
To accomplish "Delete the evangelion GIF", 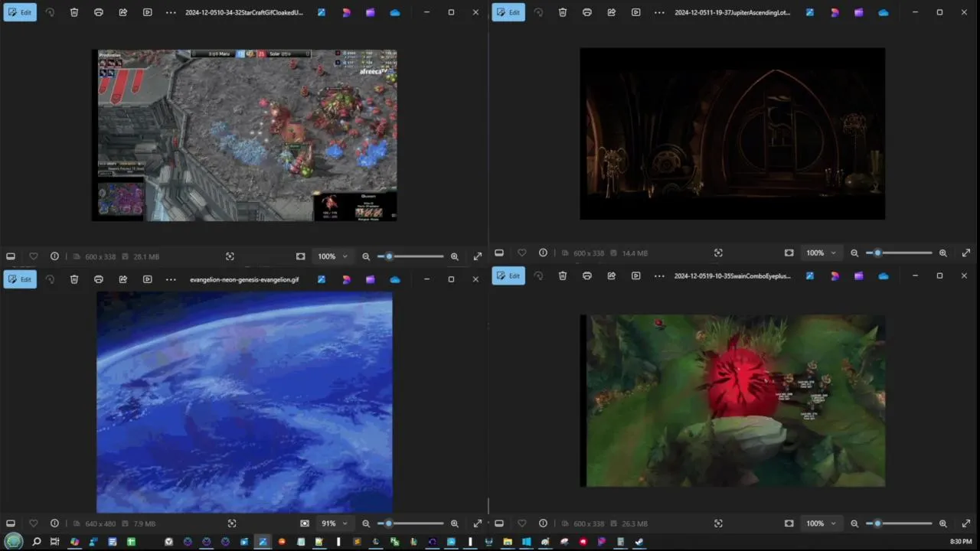I will pos(74,279).
